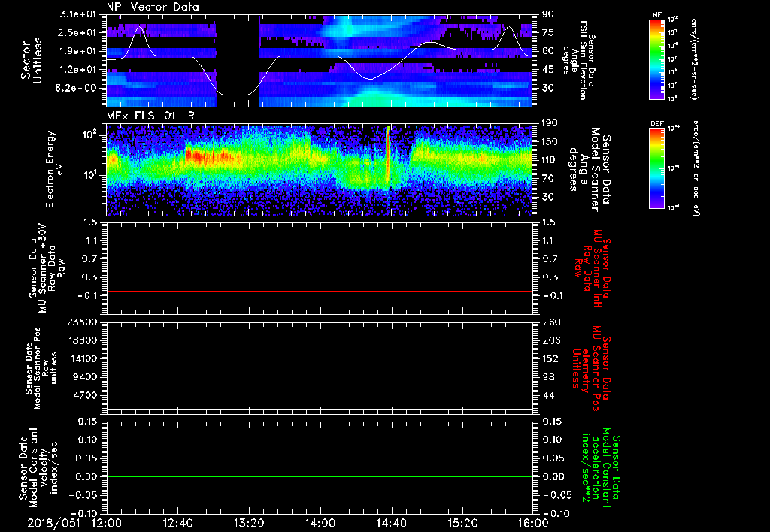Image resolution: width=770 pixels, height=532 pixels.
Task: Click the 10⁷ tick label on NF color bar
Action: (673, 86)
